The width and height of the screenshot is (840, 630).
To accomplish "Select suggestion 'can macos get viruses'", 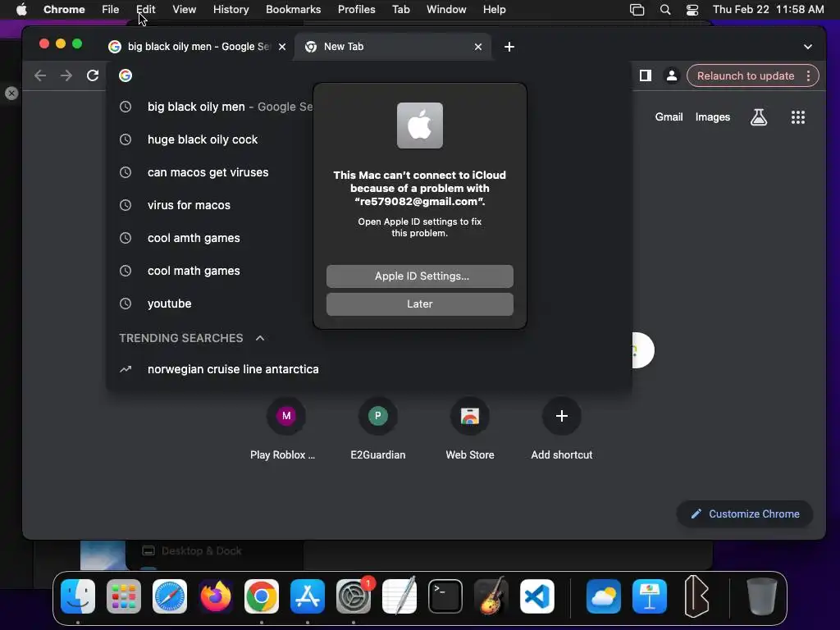I will tap(370, 172).
